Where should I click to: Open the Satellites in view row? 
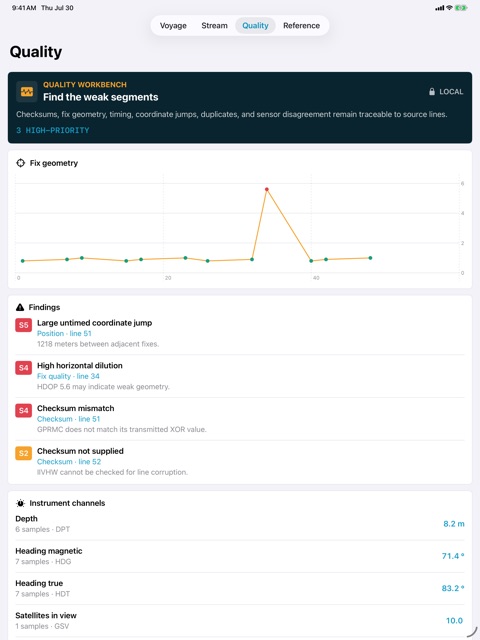(x=240, y=620)
